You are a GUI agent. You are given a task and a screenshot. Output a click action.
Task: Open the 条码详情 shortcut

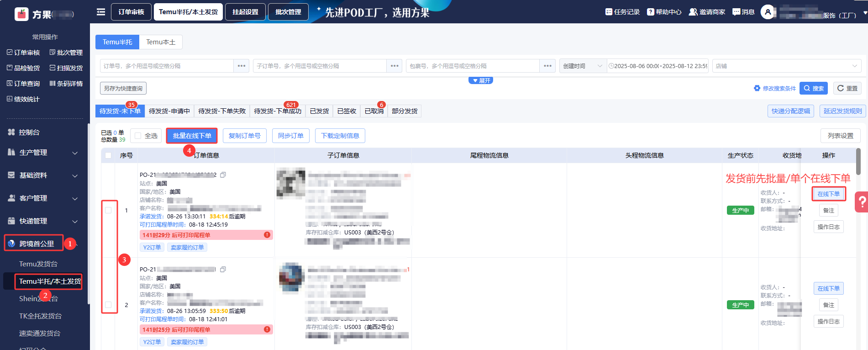pyautogui.click(x=66, y=84)
